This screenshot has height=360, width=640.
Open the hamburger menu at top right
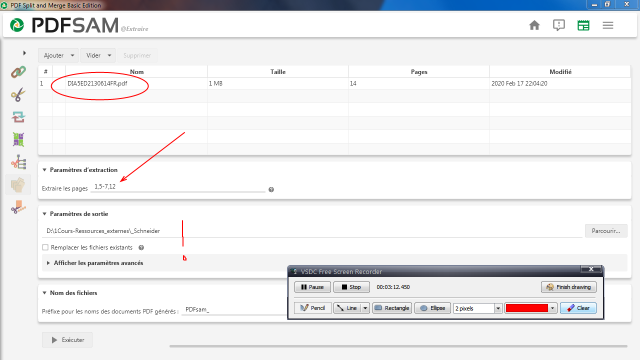tap(608, 25)
